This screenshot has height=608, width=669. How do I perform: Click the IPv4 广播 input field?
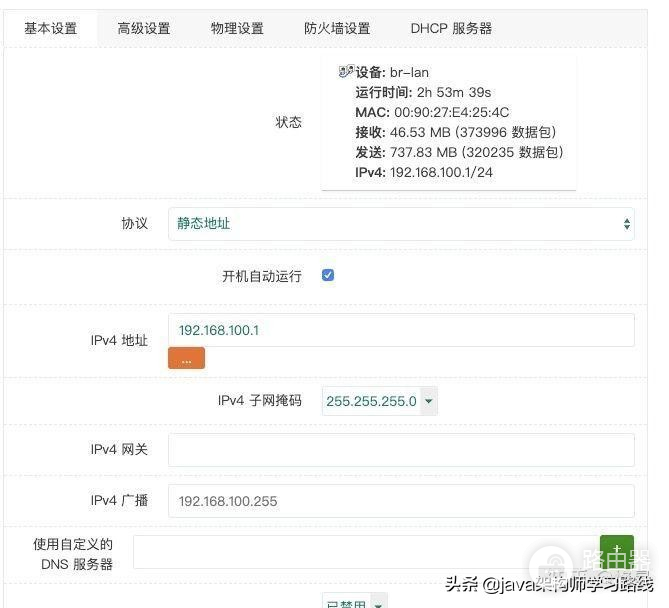tap(400, 501)
